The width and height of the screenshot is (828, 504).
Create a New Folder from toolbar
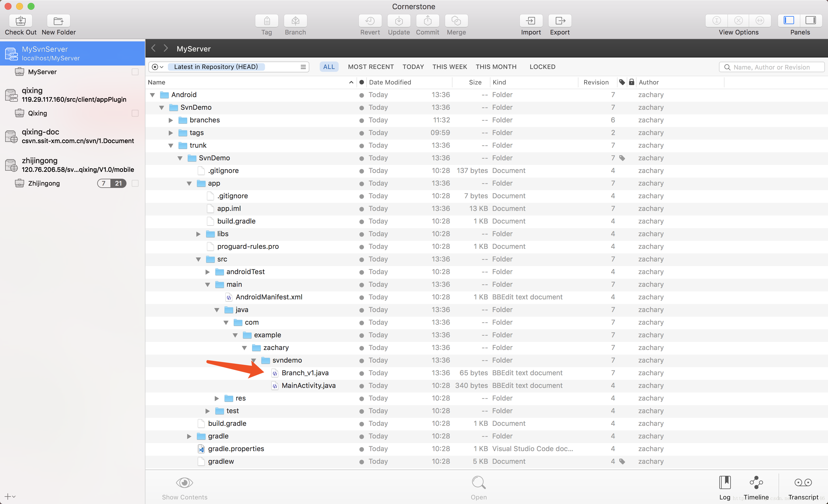coord(58,21)
